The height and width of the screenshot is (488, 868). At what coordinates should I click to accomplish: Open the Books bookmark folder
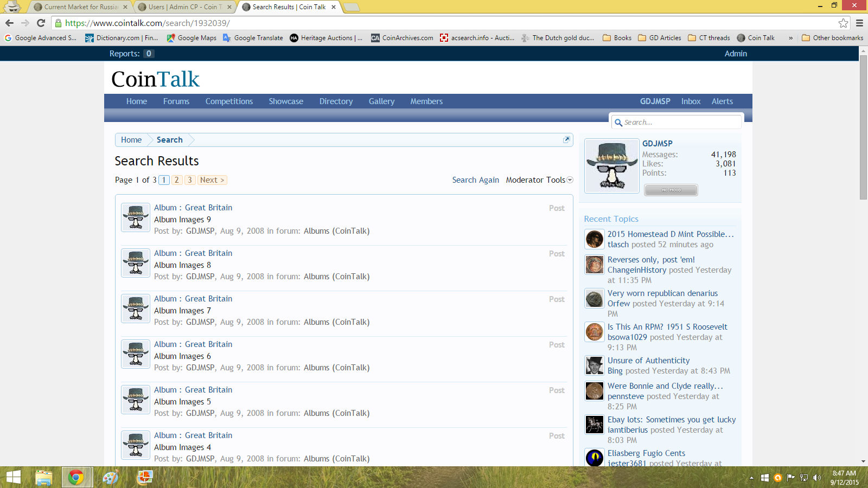click(617, 38)
